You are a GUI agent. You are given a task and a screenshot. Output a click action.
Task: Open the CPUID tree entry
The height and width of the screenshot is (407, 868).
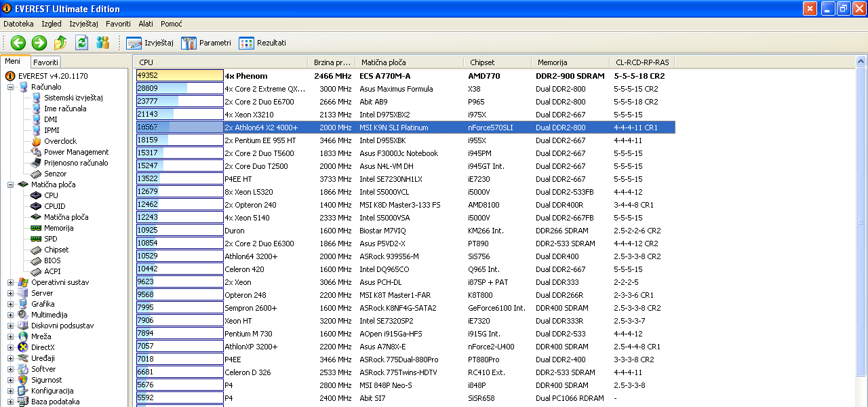[x=54, y=206]
